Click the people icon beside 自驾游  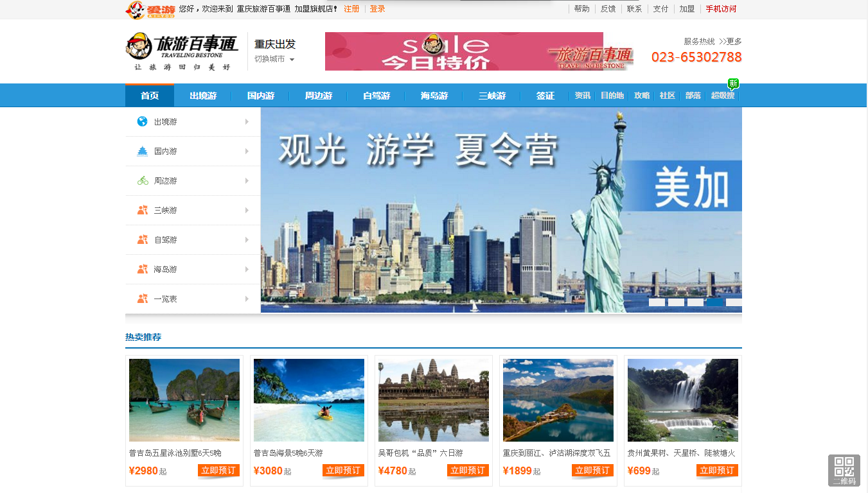[143, 239]
